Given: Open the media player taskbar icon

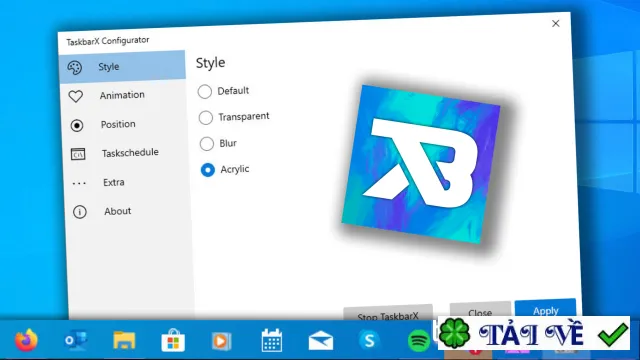Looking at the screenshot, I should (x=222, y=341).
